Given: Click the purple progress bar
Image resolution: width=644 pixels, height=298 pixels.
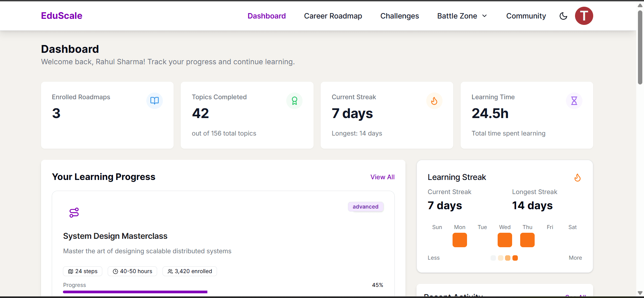Looking at the screenshot, I should click(x=135, y=292).
